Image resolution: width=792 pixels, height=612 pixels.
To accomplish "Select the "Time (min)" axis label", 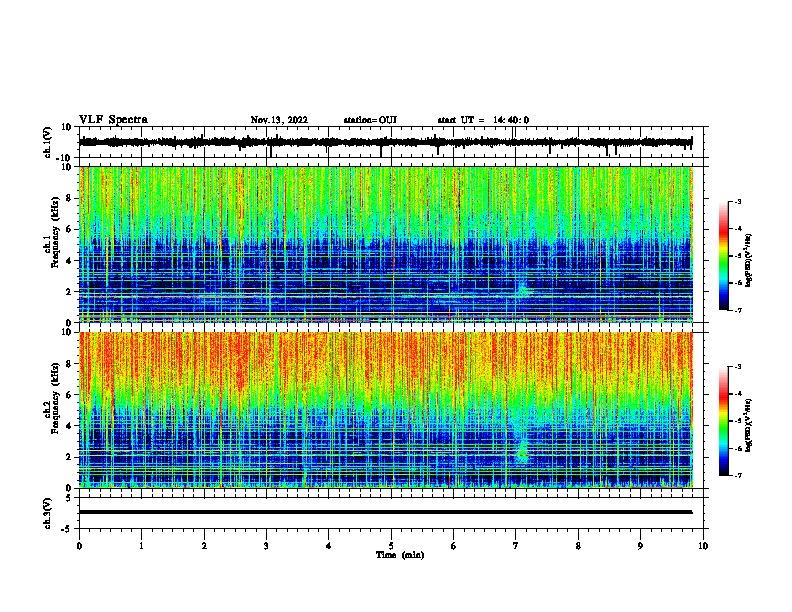I will click(x=400, y=555).
